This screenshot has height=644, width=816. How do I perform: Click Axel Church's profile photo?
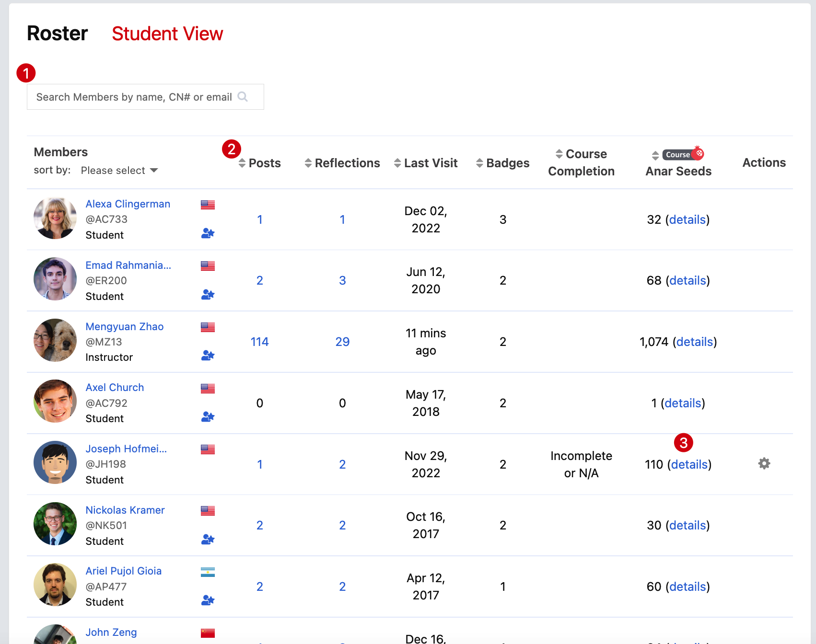pyautogui.click(x=55, y=401)
